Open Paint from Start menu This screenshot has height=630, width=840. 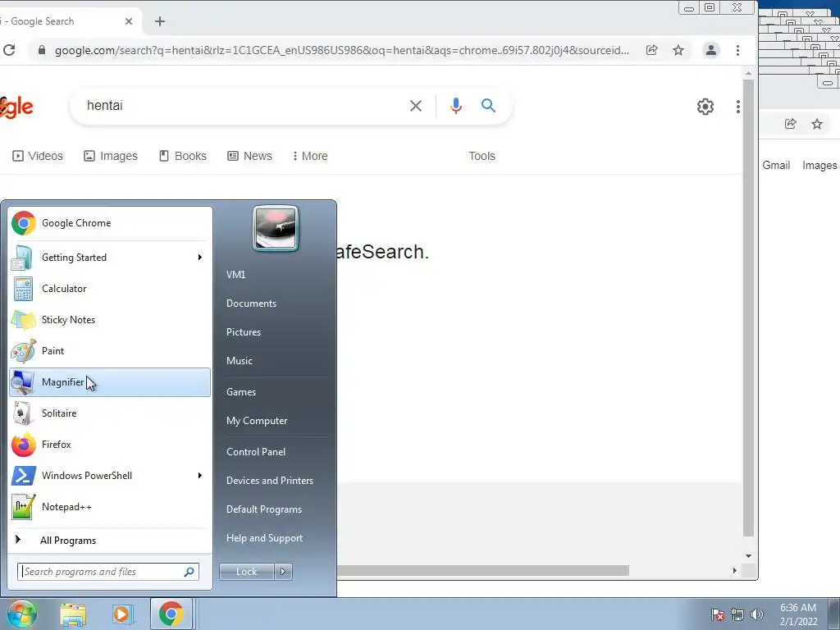point(110,351)
